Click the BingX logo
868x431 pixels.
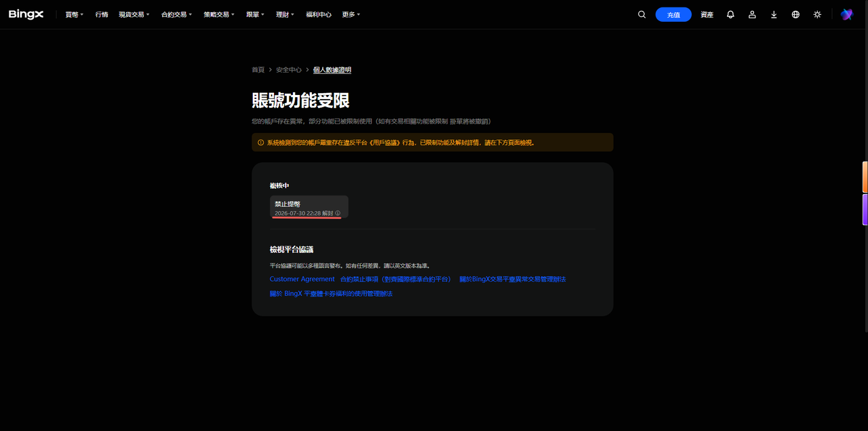coord(26,14)
